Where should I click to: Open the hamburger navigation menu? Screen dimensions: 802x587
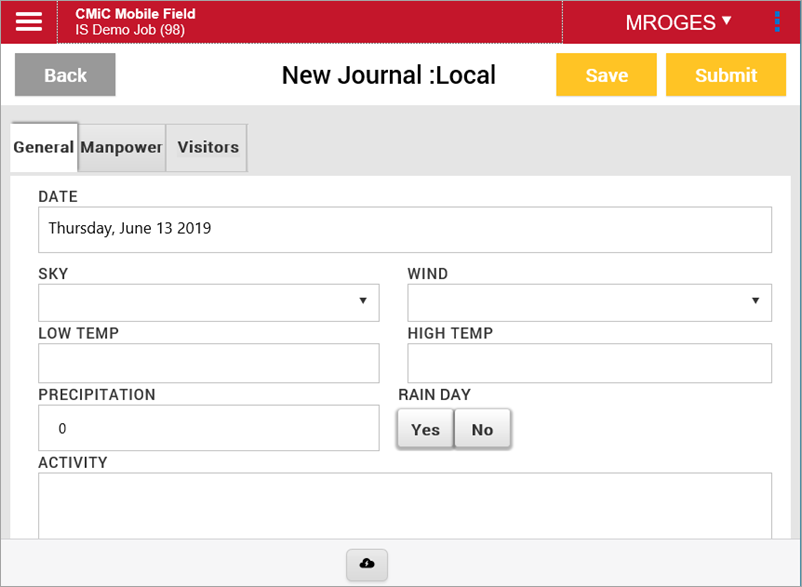29,22
